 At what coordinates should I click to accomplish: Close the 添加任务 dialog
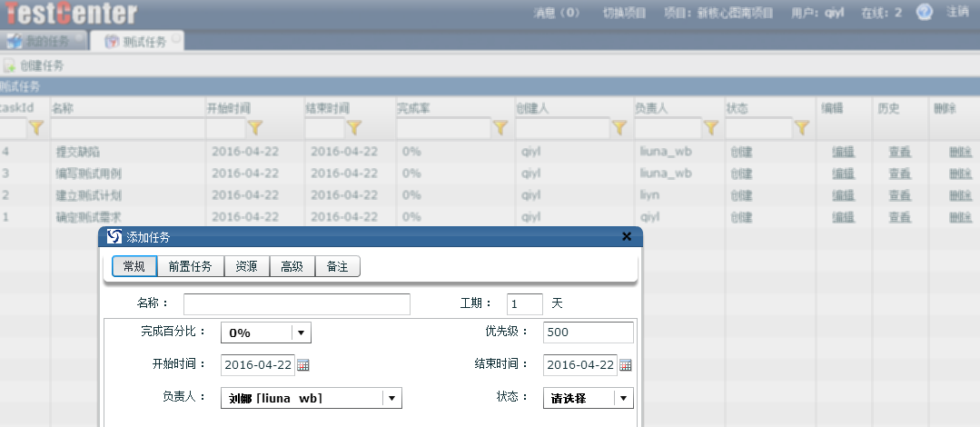click(627, 236)
